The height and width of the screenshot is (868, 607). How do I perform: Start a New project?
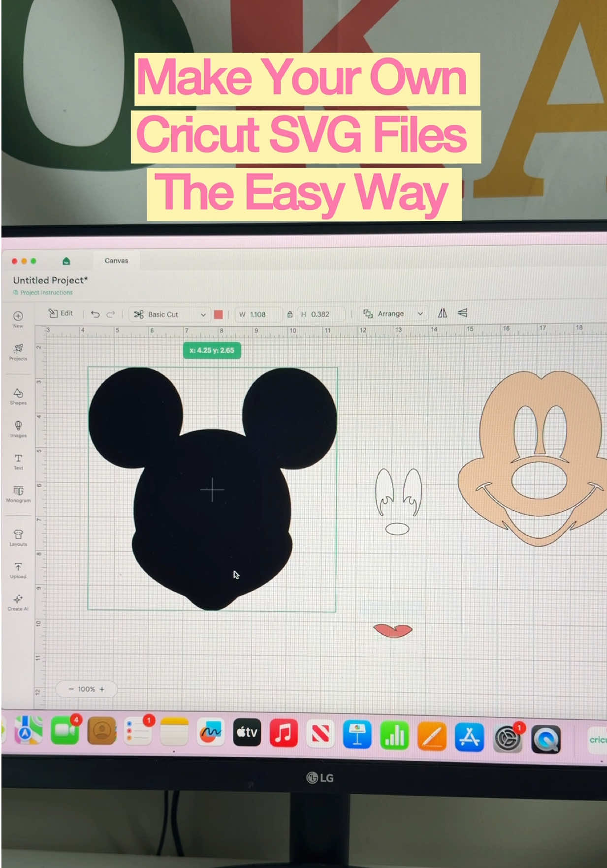coord(18,319)
